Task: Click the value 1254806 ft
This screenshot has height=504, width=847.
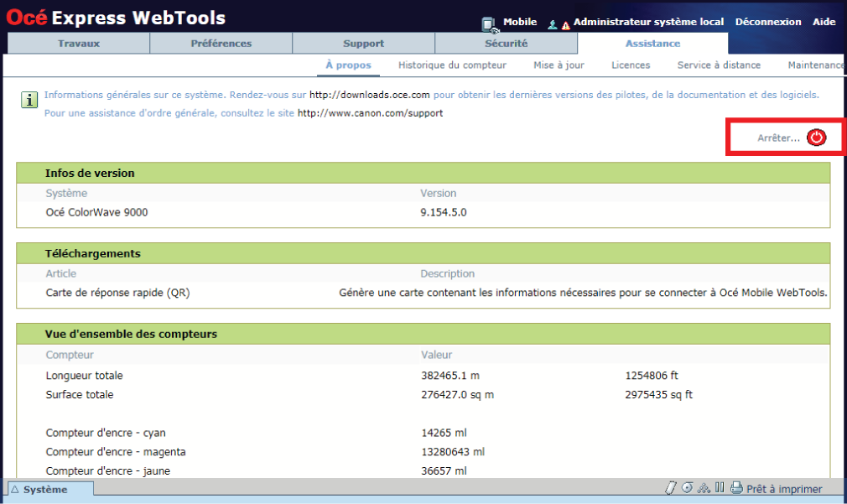Action: coord(652,375)
